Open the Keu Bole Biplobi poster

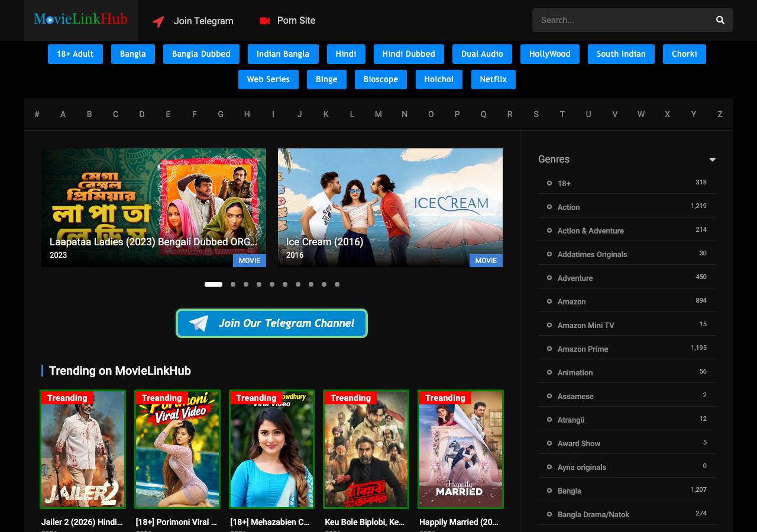click(x=366, y=449)
